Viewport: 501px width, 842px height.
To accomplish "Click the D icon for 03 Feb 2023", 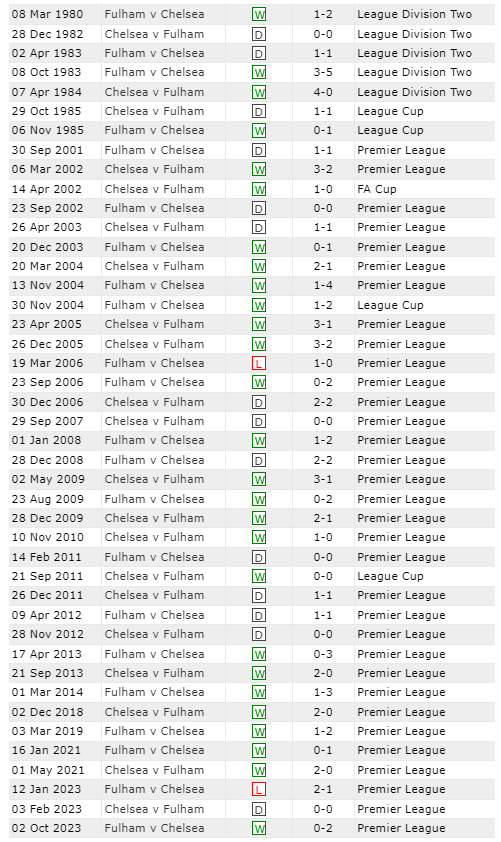I will [x=259, y=809].
